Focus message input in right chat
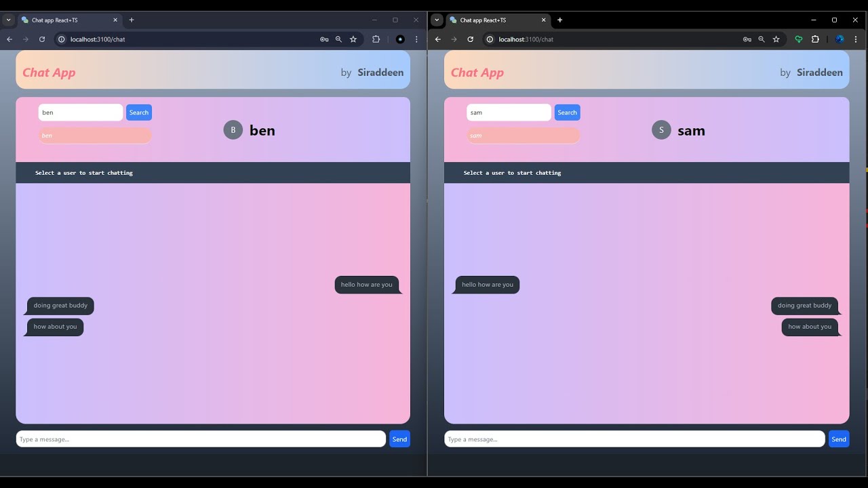 tap(635, 439)
